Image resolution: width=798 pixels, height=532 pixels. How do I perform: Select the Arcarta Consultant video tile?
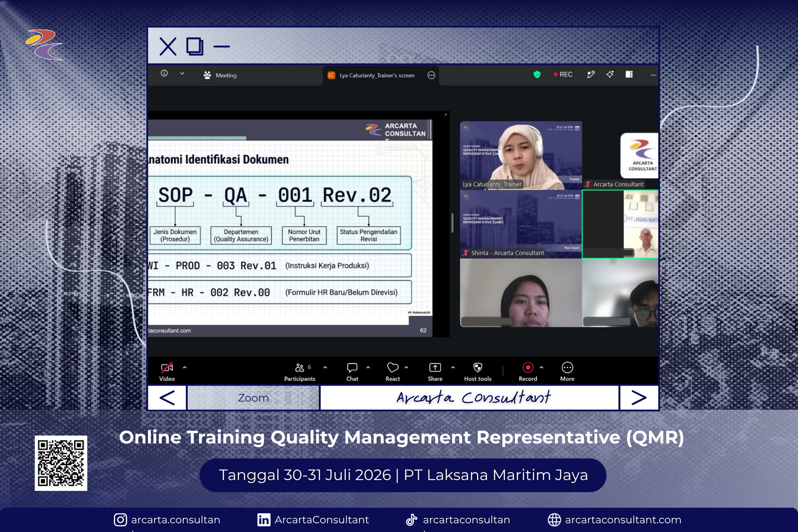click(x=621, y=155)
